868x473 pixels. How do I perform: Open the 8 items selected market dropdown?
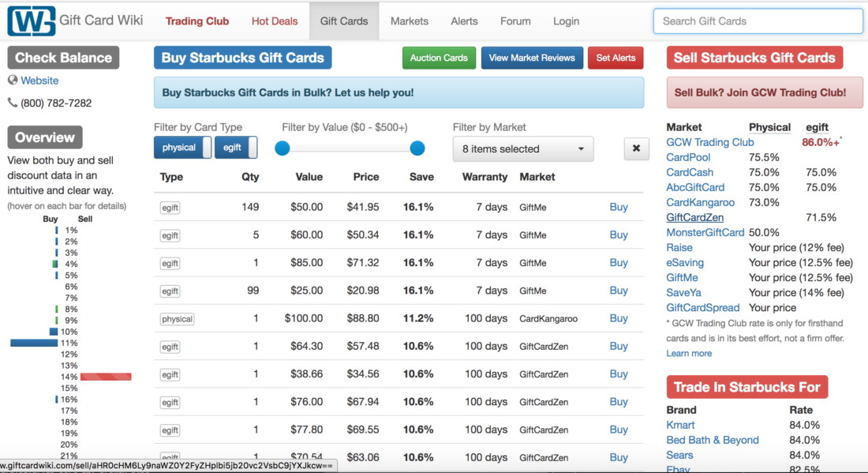(x=522, y=149)
